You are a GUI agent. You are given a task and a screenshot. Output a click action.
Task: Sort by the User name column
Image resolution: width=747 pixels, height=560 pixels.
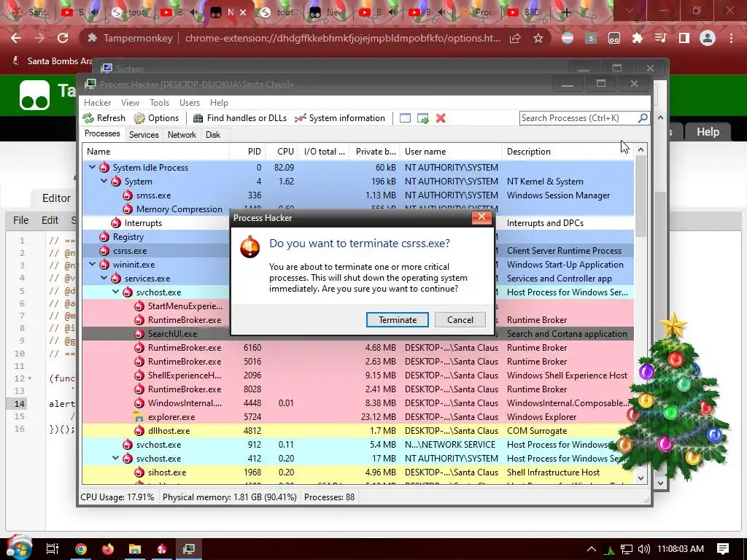coord(451,152)
